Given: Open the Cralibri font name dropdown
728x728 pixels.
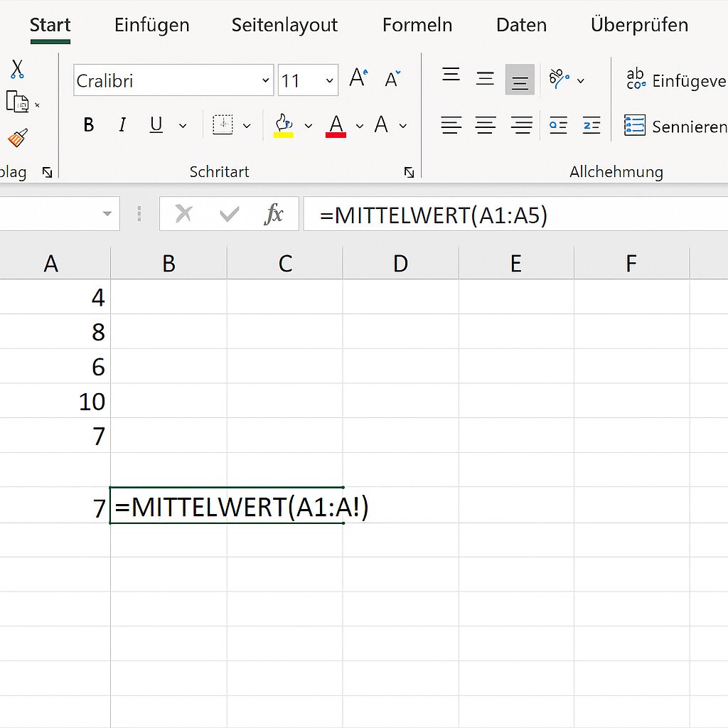Looking at the screenshot, I should point(265,80).
